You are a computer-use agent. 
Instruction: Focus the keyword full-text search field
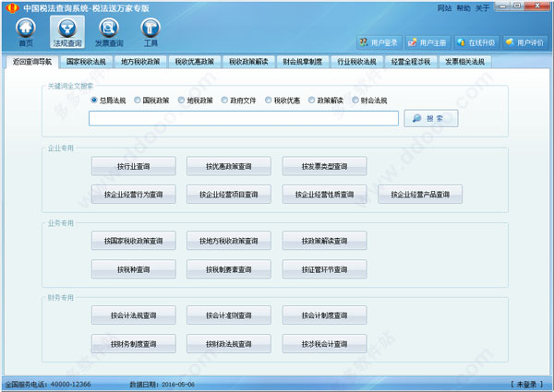(x=244, y=118)
